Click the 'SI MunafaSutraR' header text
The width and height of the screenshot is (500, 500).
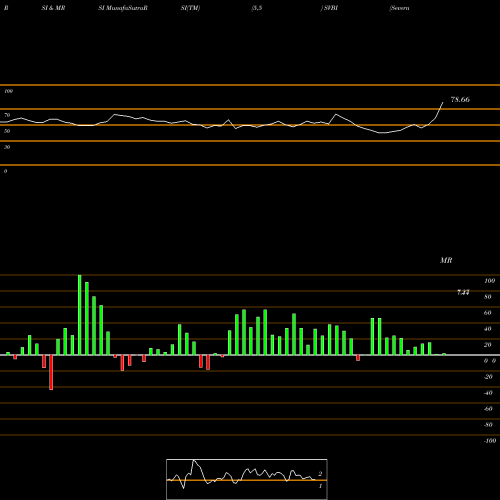[x=123, y=8]
